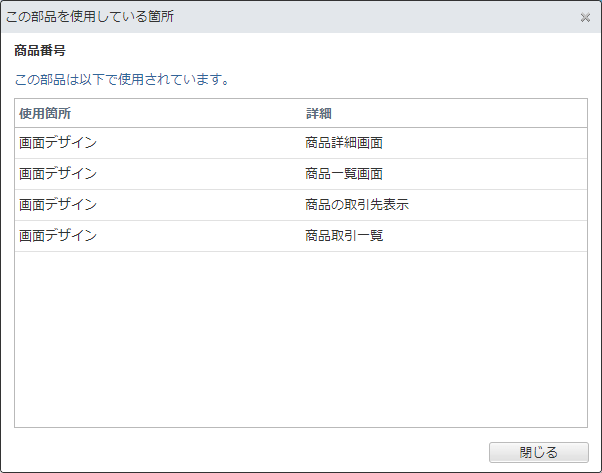Select the 商品詳細画面 row
This screenshot has width=602, height=473.
[301, 143]
